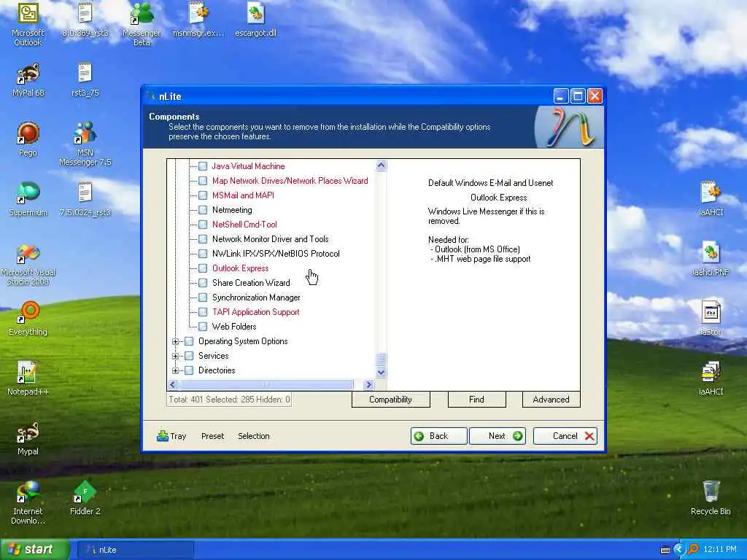The height and width of the screenshot is (560, 747).
Task: Click the horizontal scroll left arrow
Action: (173, 384)
